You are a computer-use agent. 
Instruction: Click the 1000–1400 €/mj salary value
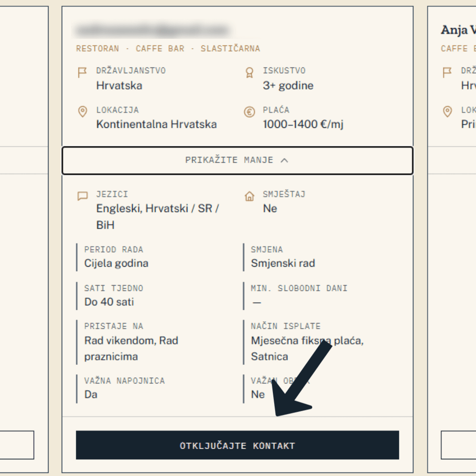(x=303, y=124)
